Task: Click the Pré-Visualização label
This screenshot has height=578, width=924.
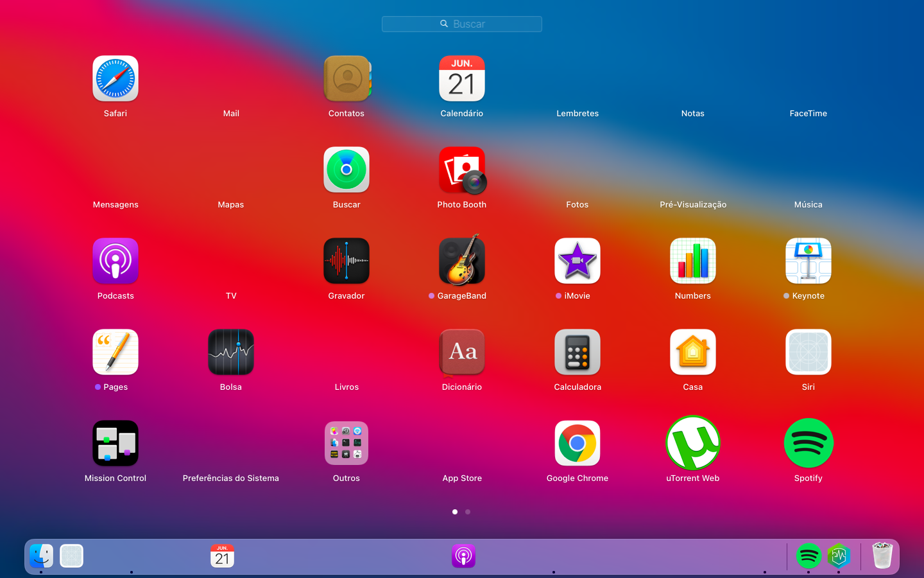Action: [x=693, y=205]
